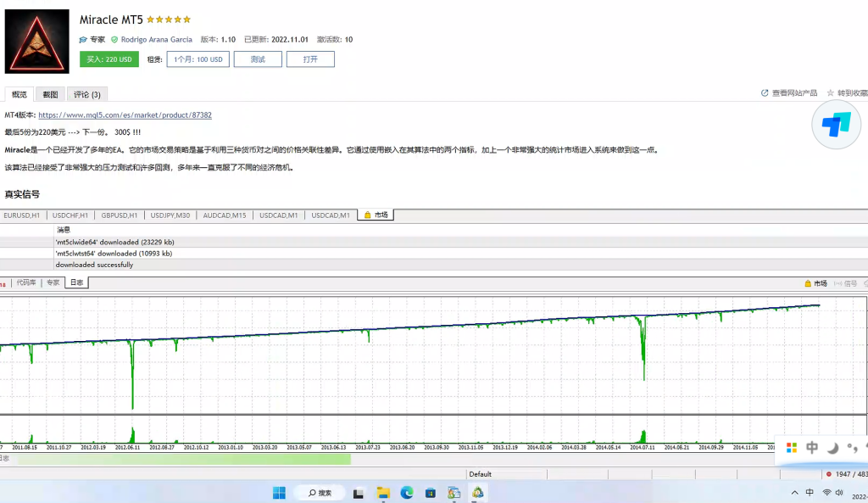
Task: Click the 中 input indicator in system tray
Action: (810, 493)
